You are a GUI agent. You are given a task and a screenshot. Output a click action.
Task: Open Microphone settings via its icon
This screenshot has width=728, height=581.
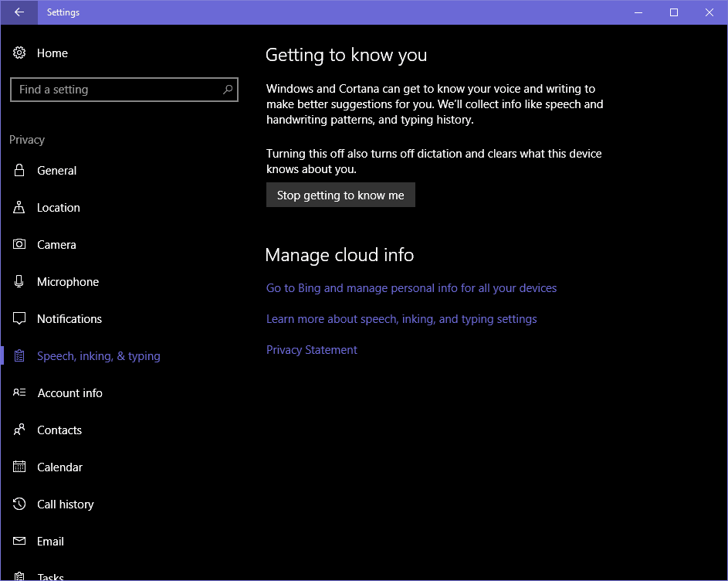coord(19,281)
